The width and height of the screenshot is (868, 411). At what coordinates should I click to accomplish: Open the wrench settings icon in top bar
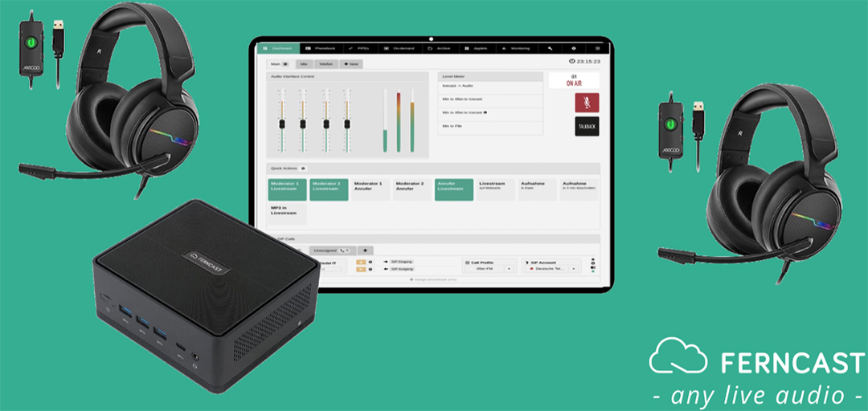551,48
